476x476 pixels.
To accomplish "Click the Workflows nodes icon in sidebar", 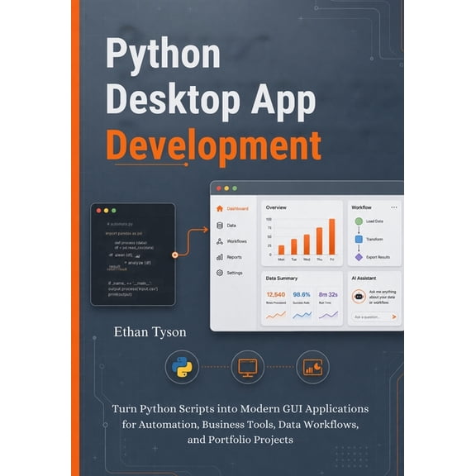I will [x=220, y=241].
